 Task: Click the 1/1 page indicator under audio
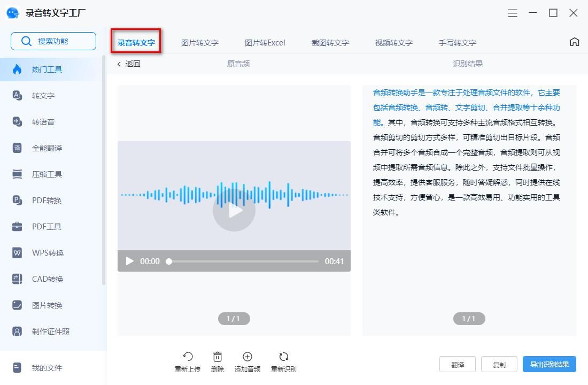tap(234, 319)
